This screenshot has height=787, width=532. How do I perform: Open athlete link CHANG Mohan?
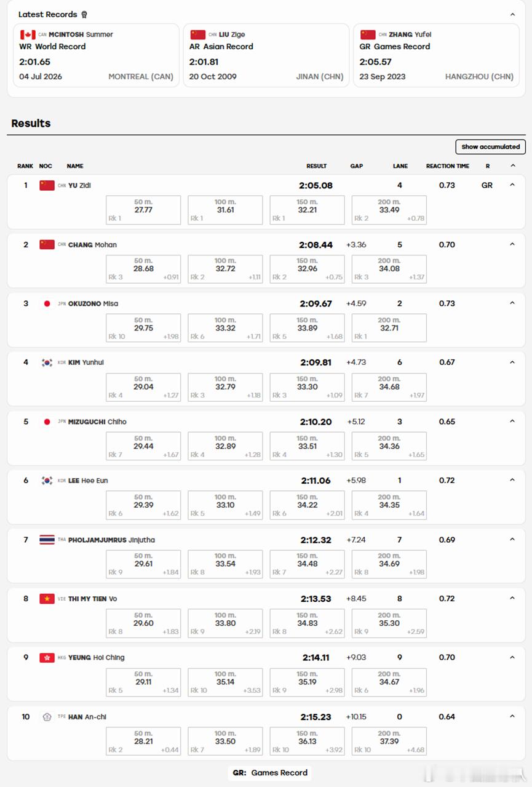tap(92, 244)
